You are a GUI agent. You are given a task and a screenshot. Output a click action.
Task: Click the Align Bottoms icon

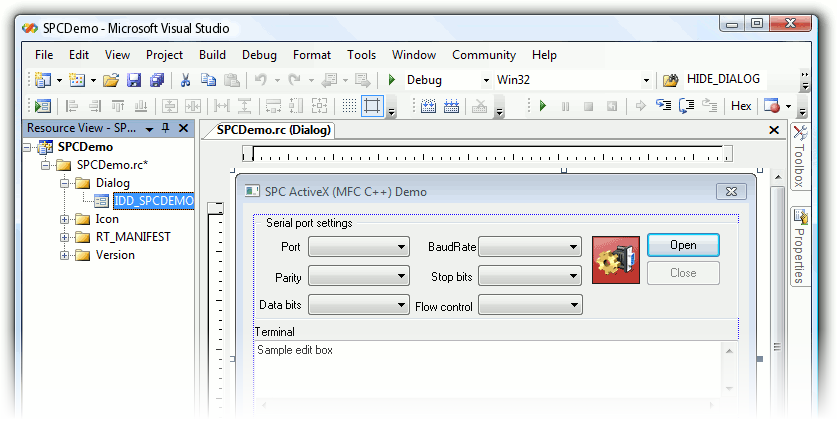pos(141,106)
